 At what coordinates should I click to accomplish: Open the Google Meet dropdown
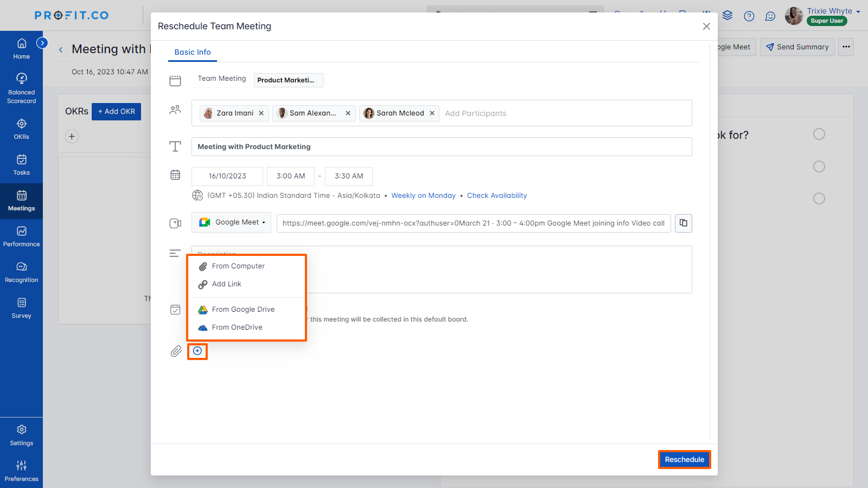(x=231, y=222)
